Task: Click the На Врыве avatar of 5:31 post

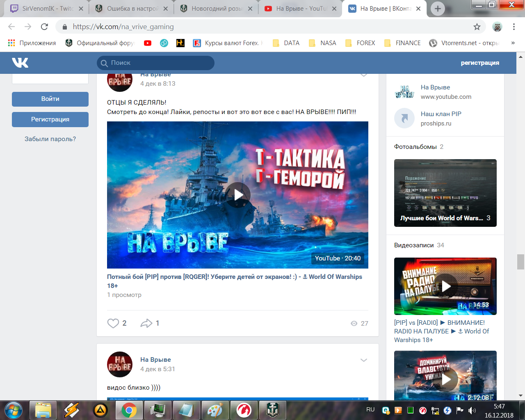Action: (120, 364)
